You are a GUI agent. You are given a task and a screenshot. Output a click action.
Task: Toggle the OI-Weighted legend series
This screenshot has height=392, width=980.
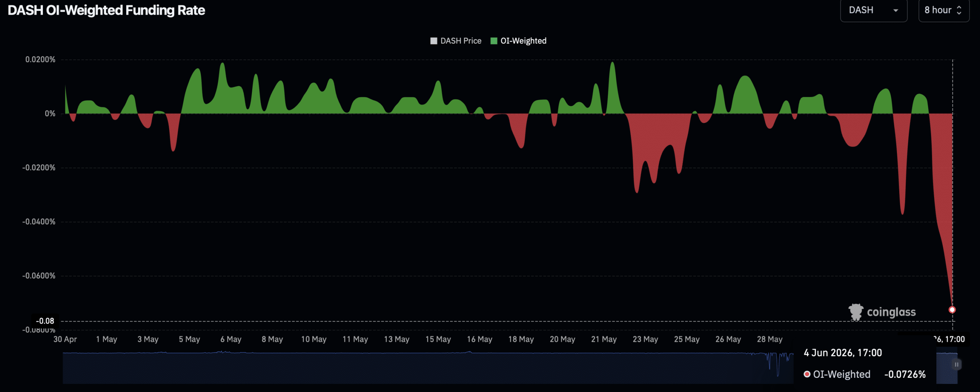point(518,41)
